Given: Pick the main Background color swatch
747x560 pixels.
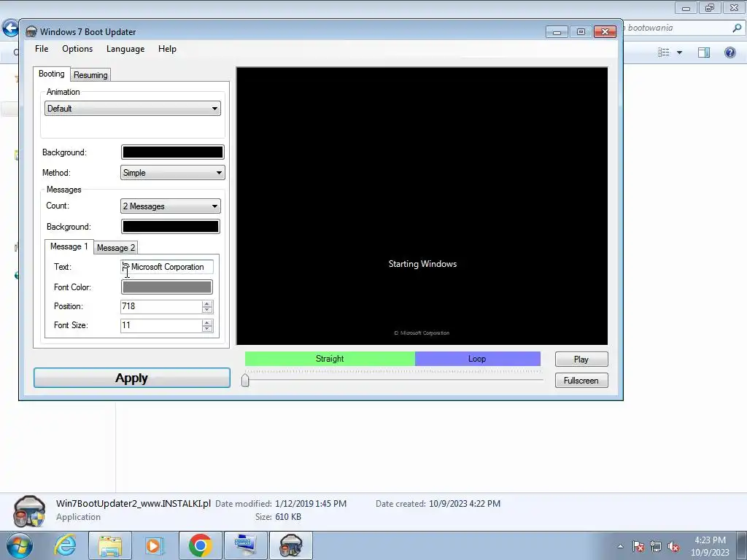Looking at the screenshot, I should 172,152.
